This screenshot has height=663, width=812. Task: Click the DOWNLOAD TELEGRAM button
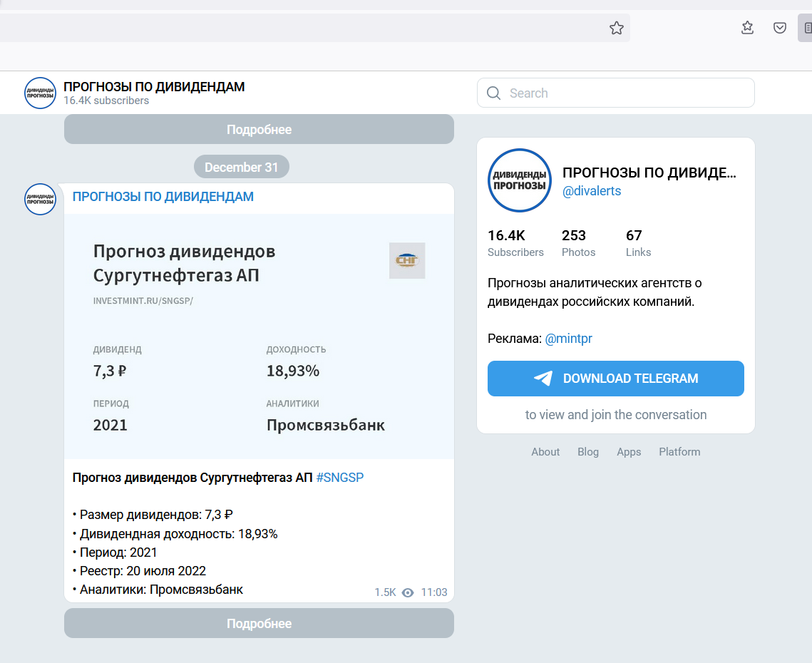616,379
